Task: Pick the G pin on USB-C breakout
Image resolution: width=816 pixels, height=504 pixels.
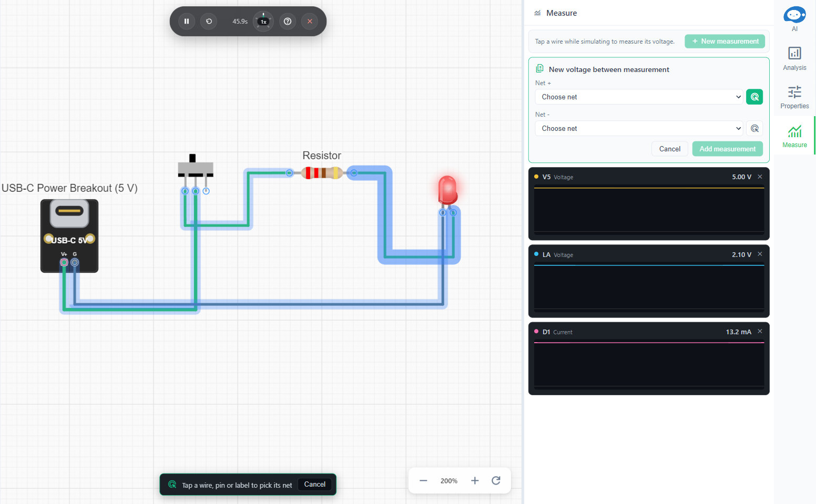Action: [x=75, y=262]
